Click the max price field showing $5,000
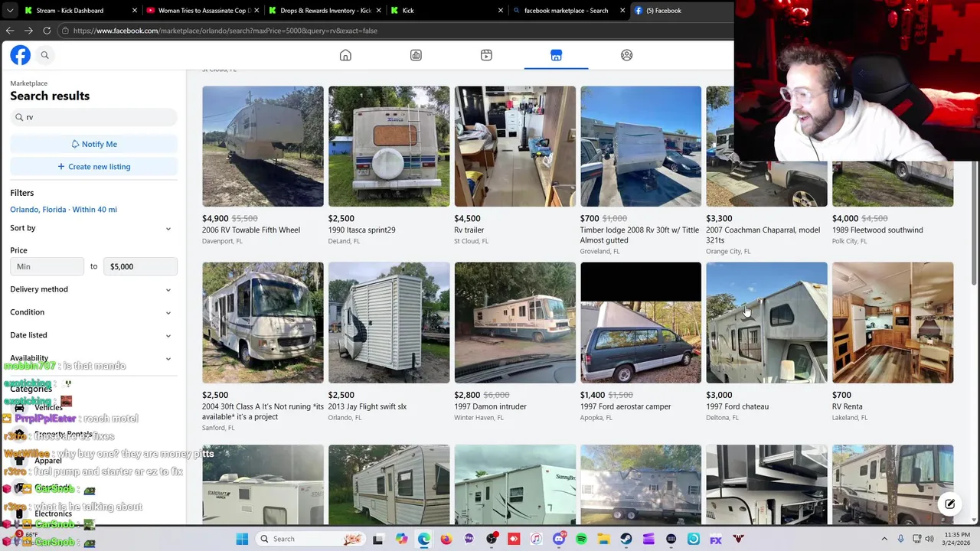 tap(140, 266)
